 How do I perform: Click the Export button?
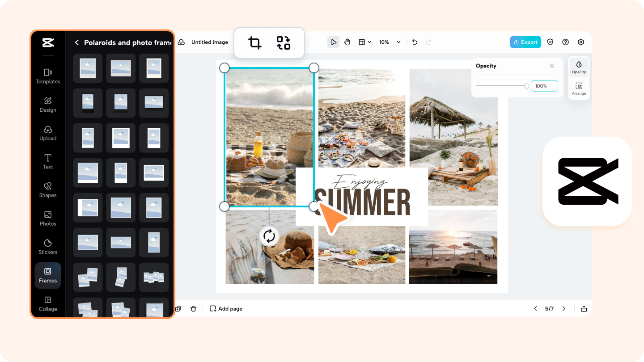point(525,42)
